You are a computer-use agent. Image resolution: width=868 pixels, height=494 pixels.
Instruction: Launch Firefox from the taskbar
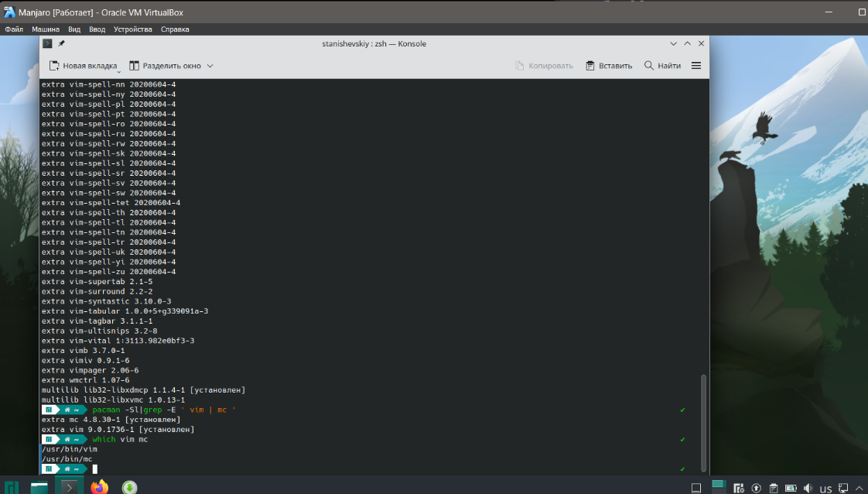pyautogui.click(x=100, y=487)
